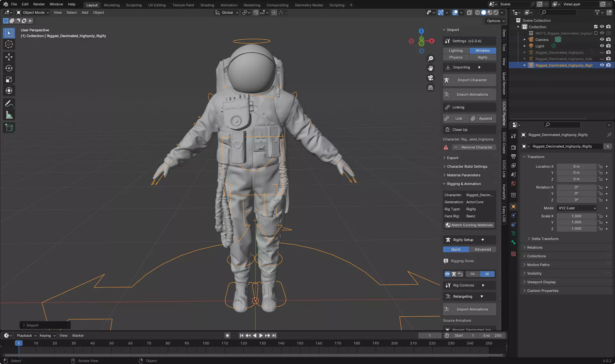This screenshot has width=615, height=364.
Task: Open the Physics properties tab
Action: pyautogui.click(x=513, y=215)
